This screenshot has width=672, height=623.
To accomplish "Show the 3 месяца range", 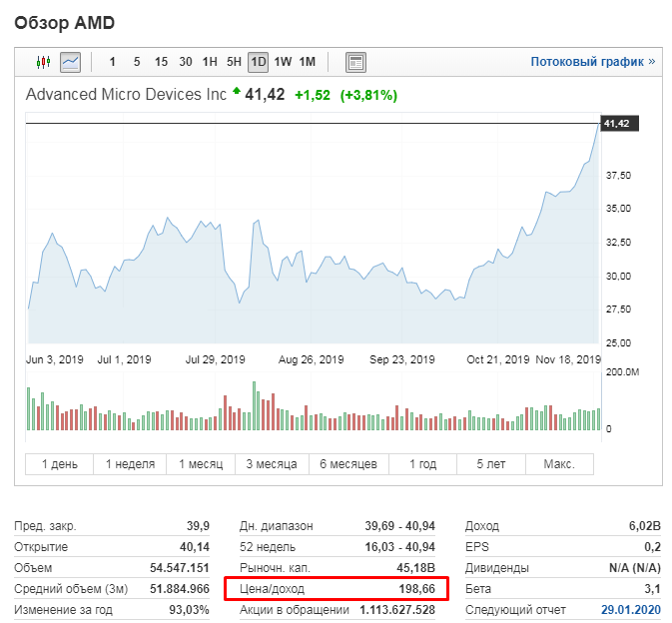I will [272, 464].
